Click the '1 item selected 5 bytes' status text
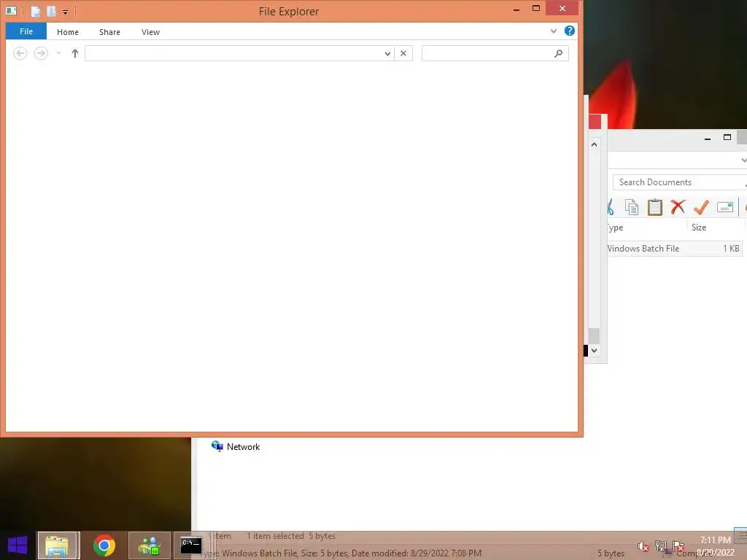 (290, 536)
